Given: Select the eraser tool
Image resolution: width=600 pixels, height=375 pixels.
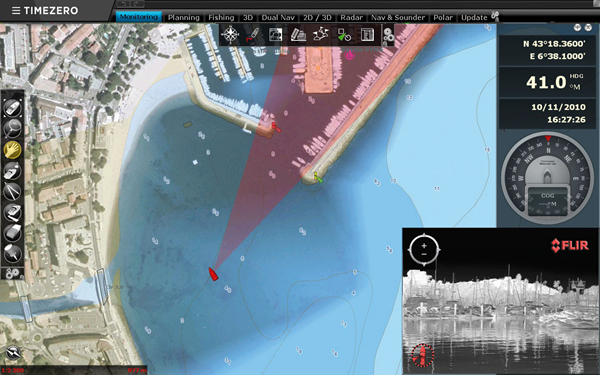Looking at the screenshot, I should tap(12, 233).
